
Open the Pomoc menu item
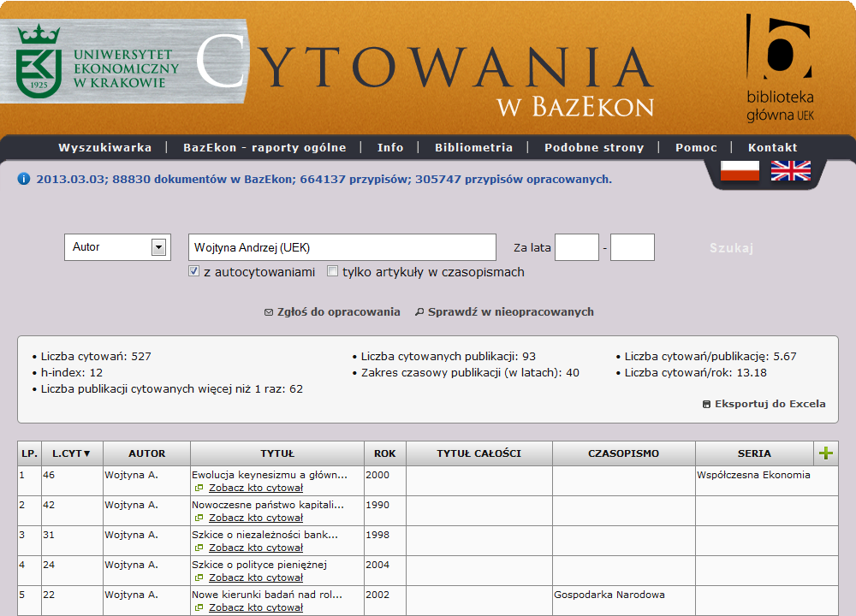(696, 147)
